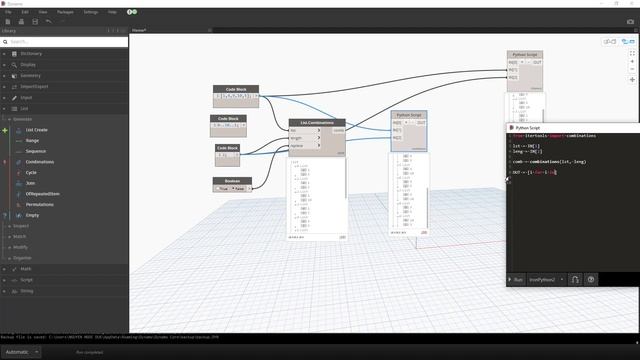The image size is (640, 360).
Task: Run the Python script in the editor
Action: 516,280
